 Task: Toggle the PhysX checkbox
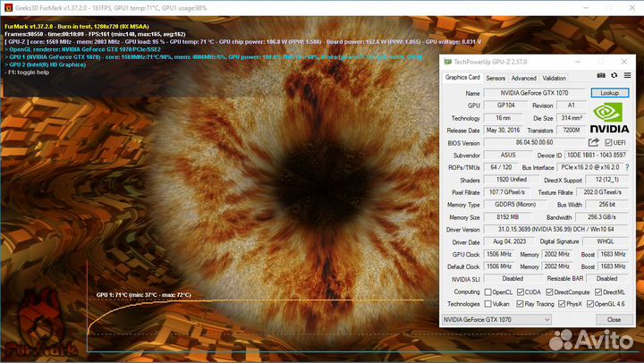(562, 304)
